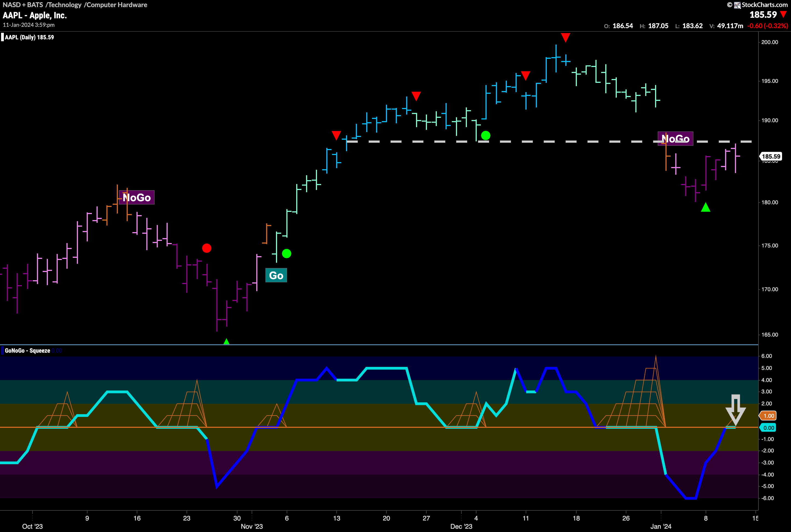Click the 170.00 price axis label
The width and height of the screenshot is (791, 532).
770,290
